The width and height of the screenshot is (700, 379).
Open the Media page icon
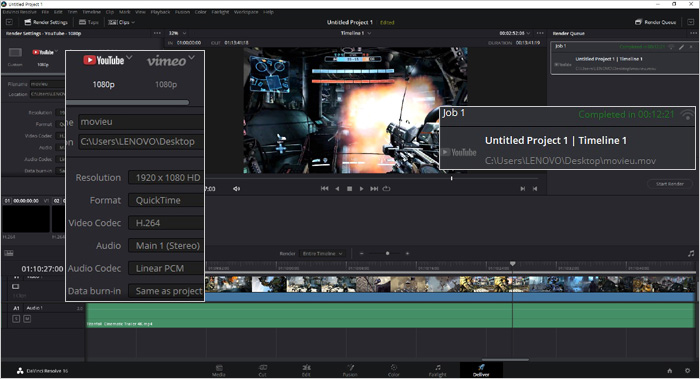pyautogui.click(x=219, y=370)
